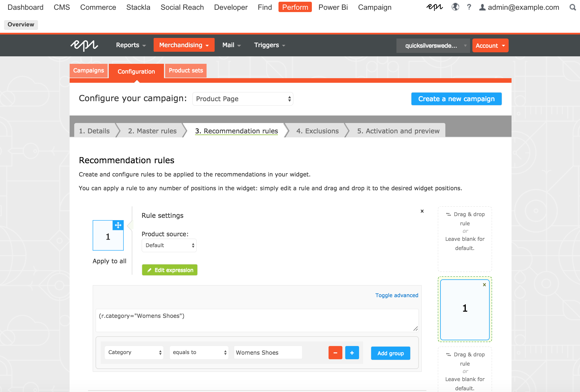Click the red minus remove condition button
580x392 pixels.
pyautogui.click(x=335, y=353)
